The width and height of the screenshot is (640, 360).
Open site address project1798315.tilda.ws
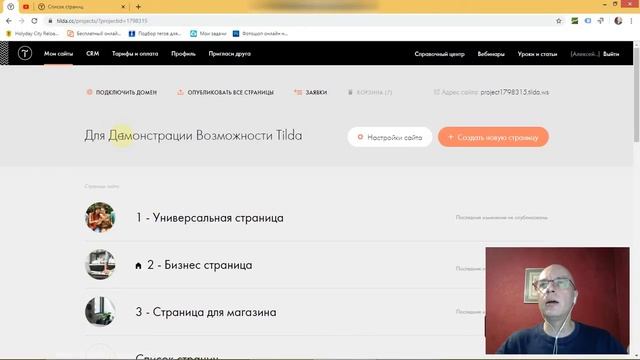pos(514,92)
